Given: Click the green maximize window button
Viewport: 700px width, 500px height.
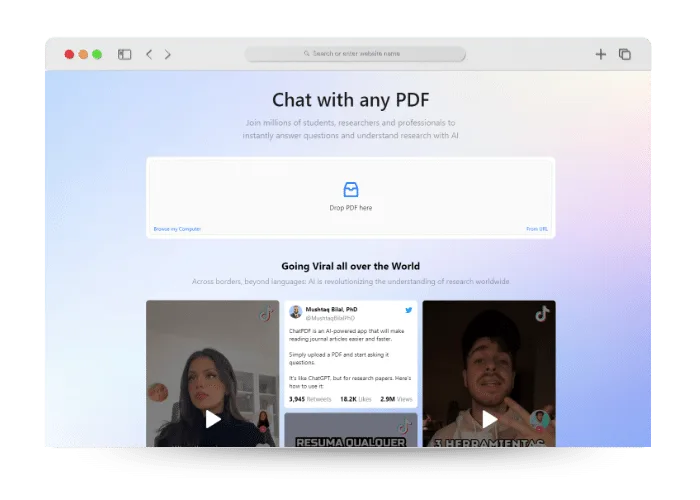Looking at the screenshot, I should coord(97,54).
